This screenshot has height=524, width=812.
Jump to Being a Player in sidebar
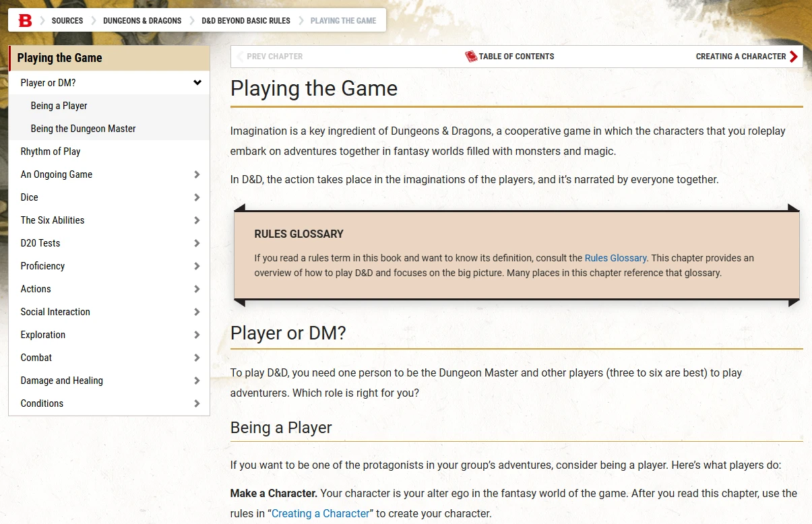point(59,106)
